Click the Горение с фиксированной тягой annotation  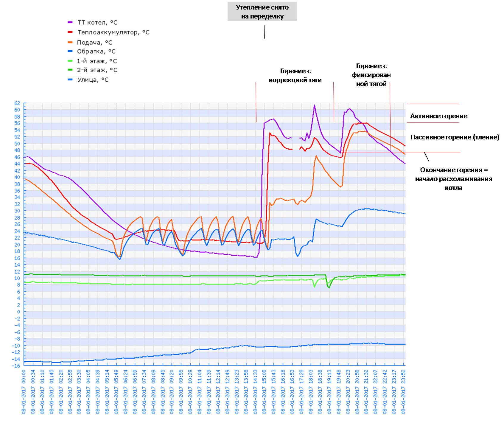(371, 75)
